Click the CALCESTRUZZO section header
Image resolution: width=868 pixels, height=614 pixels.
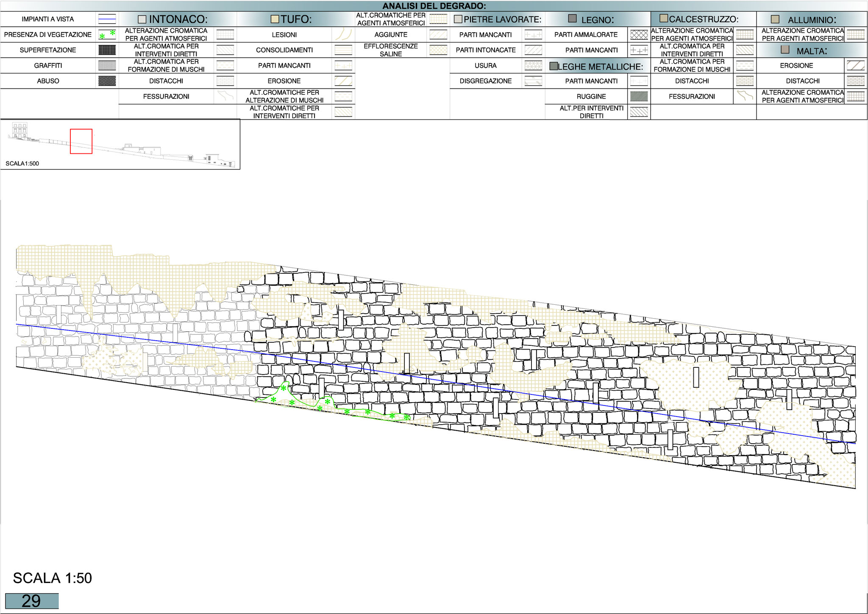(x=703, y=19)
